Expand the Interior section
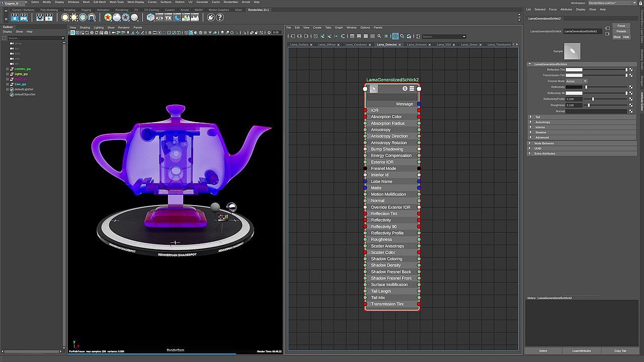This screenshot has width=644, height=362. (x=530, y=127)
